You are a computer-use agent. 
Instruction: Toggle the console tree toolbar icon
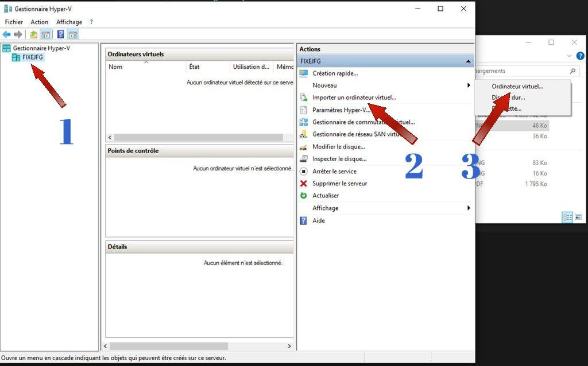tap(46, 35)
